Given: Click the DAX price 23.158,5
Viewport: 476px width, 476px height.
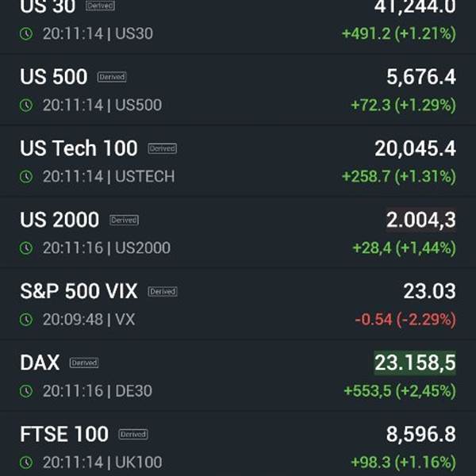Looking at the screenshot, I should pos(415,363).
